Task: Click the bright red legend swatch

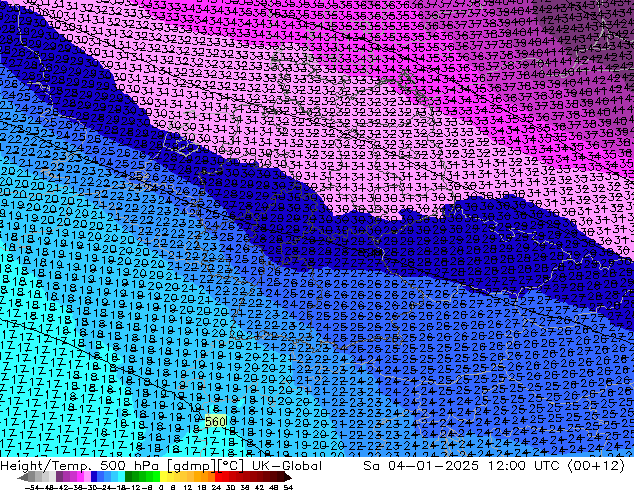Action: (x=218, y=477)
